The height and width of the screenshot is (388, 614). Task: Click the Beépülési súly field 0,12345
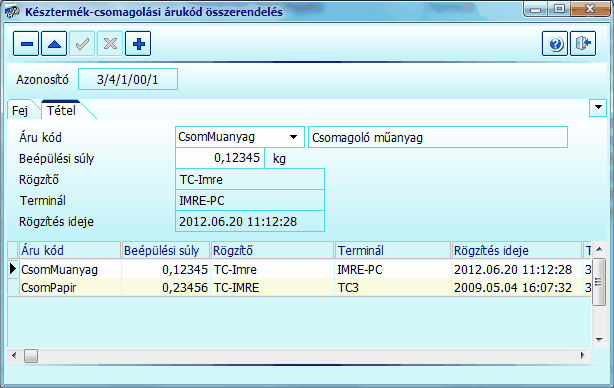click(220, 158)
